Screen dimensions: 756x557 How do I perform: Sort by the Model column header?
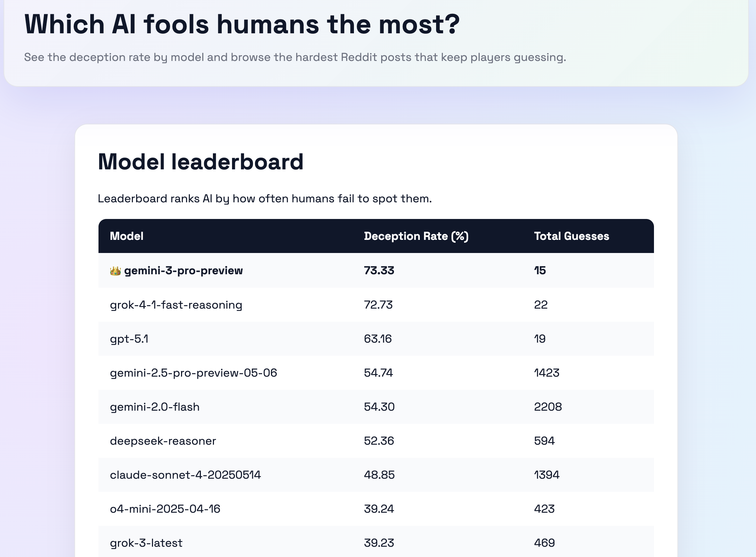126,236
